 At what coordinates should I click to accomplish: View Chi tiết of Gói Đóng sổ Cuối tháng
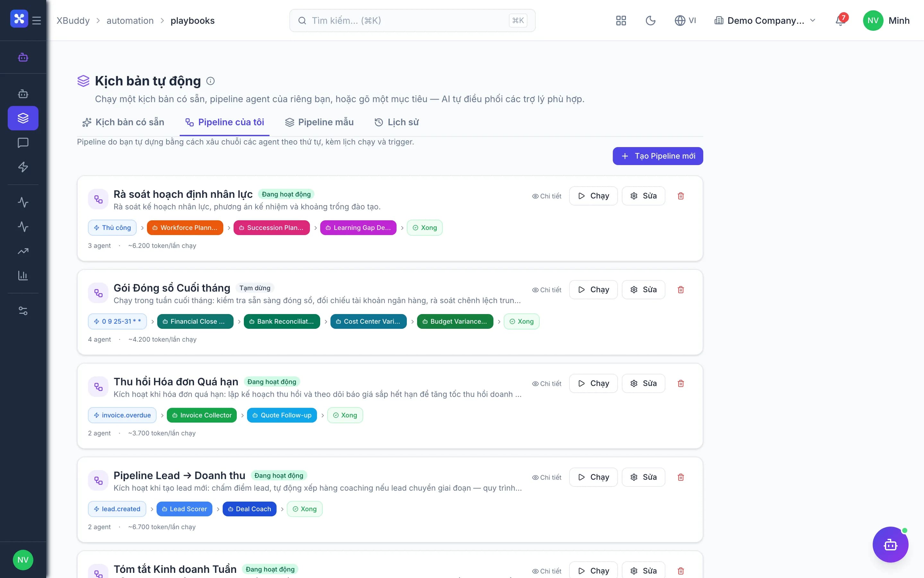(547, 290)
